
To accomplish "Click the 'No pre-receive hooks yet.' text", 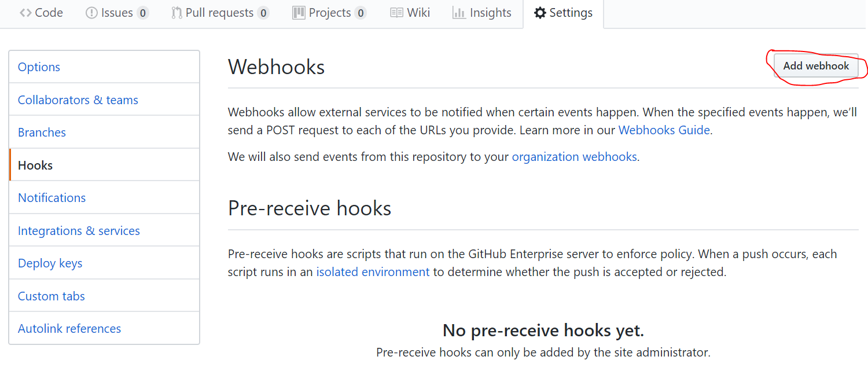I will click(543, 330).
